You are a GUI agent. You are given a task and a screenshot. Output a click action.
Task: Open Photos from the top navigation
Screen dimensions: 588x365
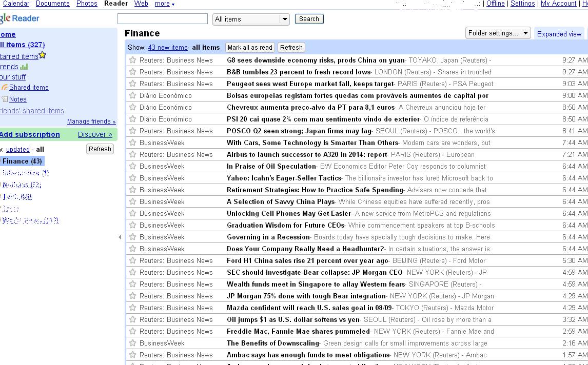(87, 4)
